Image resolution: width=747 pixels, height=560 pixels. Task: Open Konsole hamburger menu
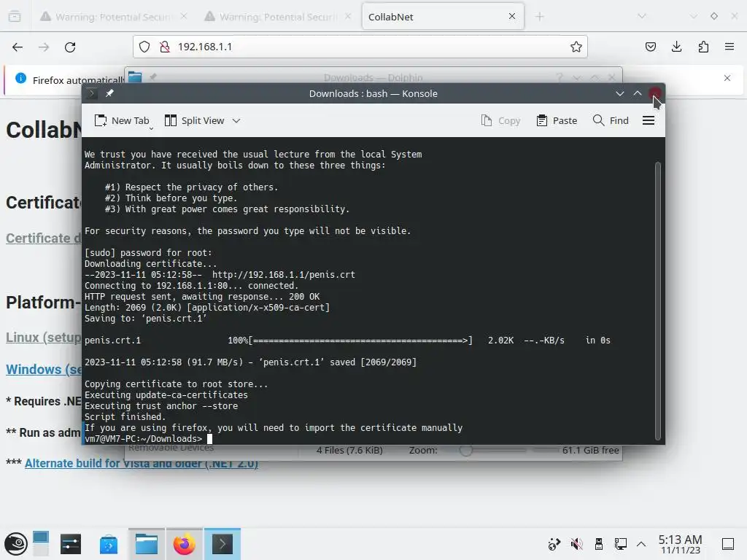point(649,120)
